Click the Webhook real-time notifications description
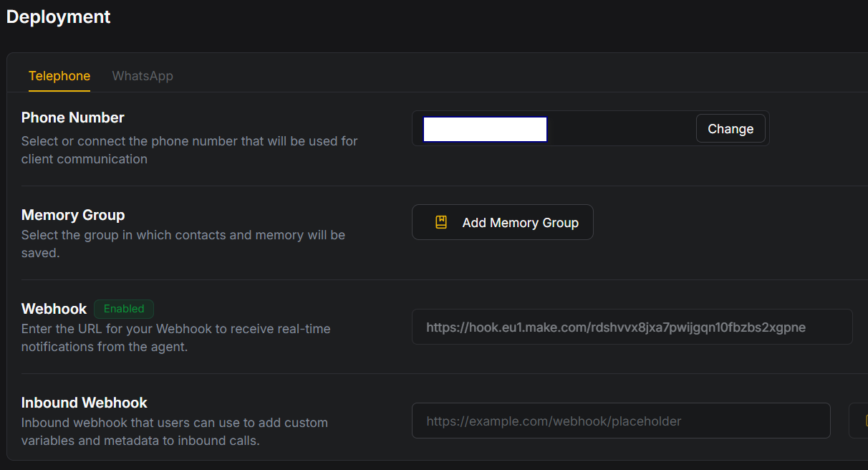 pyautogui.click(x=175, y=337)
